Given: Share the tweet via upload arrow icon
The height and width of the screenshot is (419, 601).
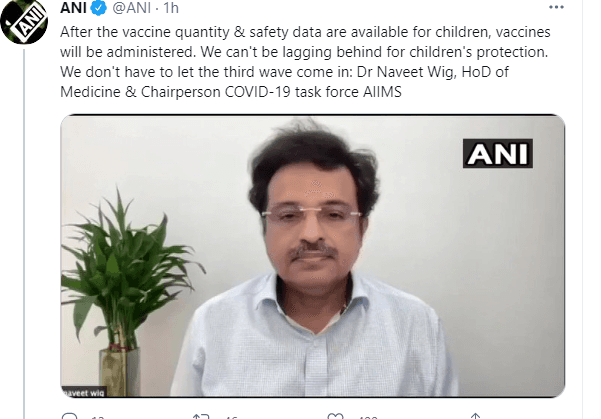Looking at the screenshot, I should (x=475, y=416).
